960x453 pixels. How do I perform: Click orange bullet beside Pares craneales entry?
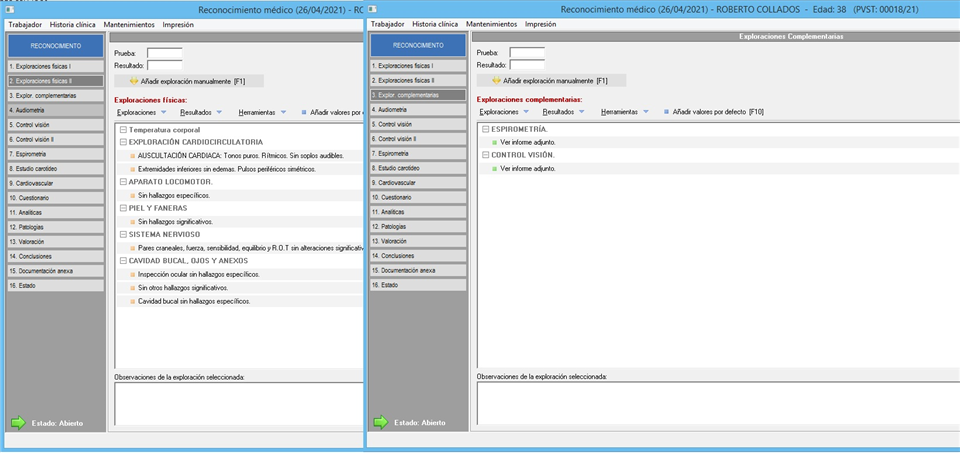(132, 247)
